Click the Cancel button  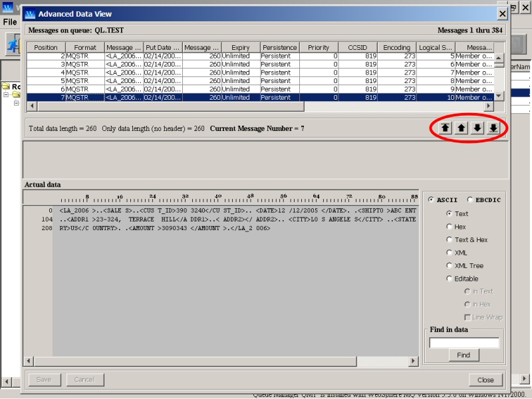click(x=84, y=379)
